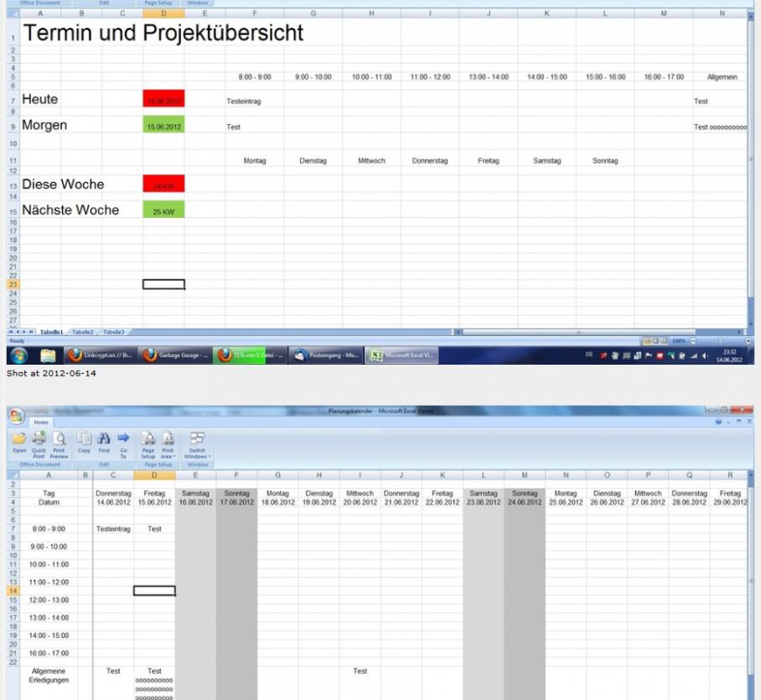Image resolution: width=761 pixels, height=700 pixels.
Task: Select the red 24 KW cell
Action: [163, 184]
